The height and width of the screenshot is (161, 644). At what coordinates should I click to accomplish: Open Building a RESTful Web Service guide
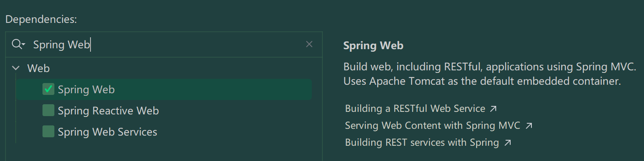tap(415, 109)
